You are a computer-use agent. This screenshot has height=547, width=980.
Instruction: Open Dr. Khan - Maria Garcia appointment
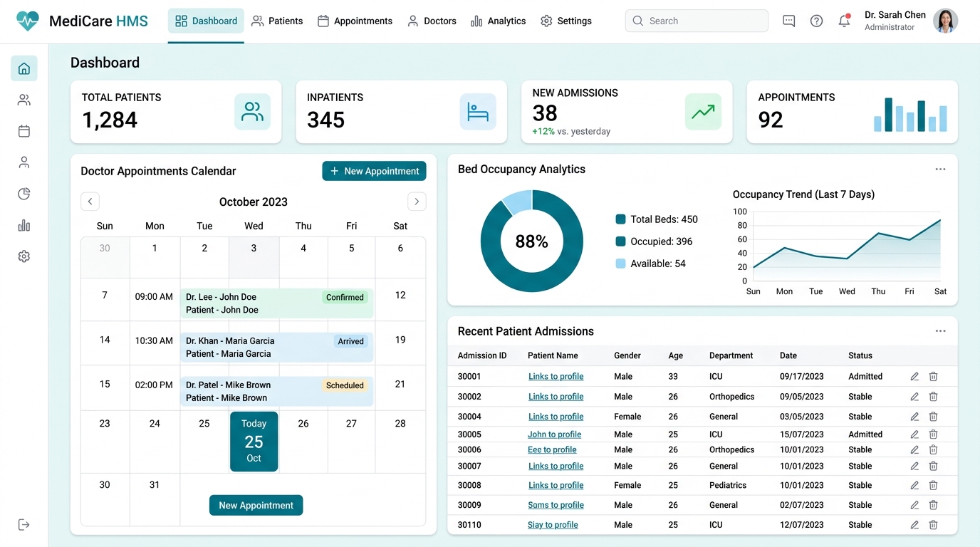pos(276,348)
